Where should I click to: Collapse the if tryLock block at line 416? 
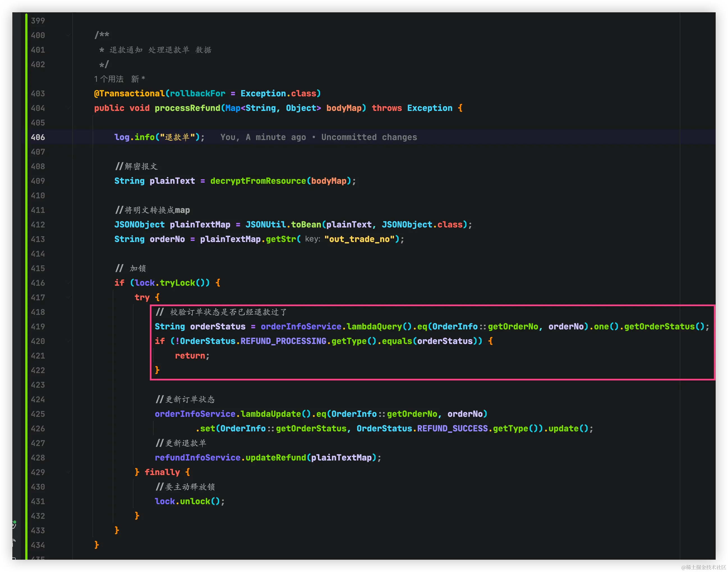[x=68, y=283]
